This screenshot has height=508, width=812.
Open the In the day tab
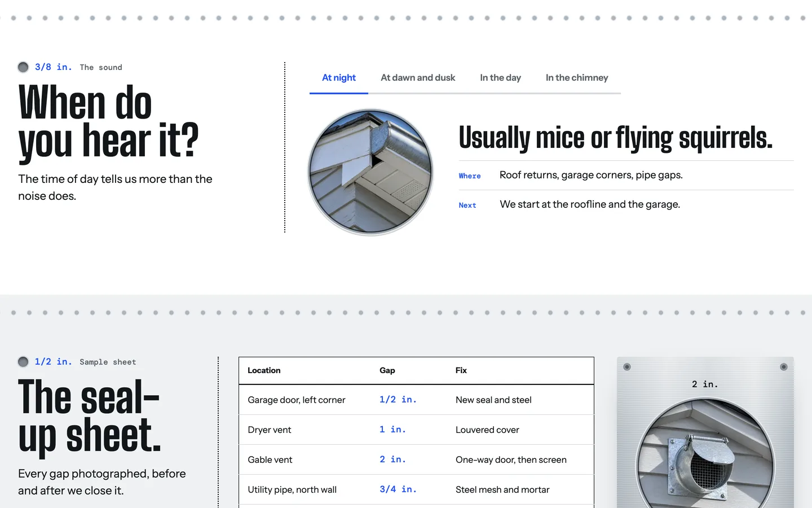pyautogui.click(x=500, y=78)
